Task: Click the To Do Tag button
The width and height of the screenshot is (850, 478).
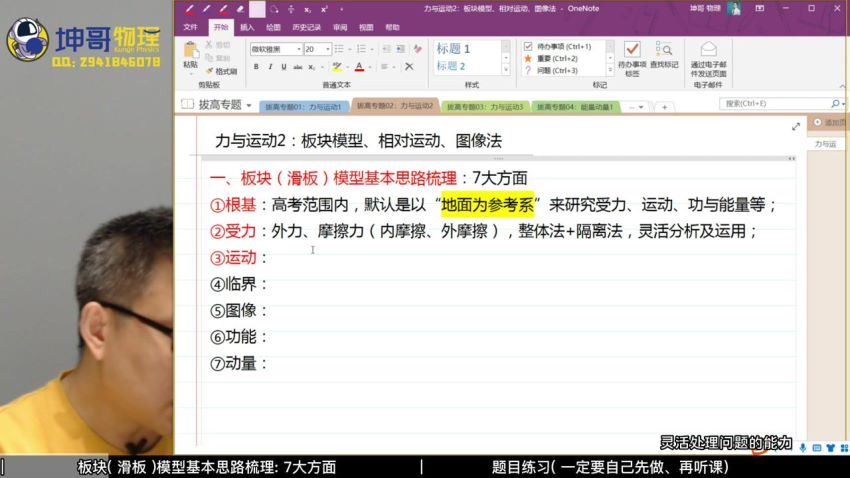Action: (631, 55)
